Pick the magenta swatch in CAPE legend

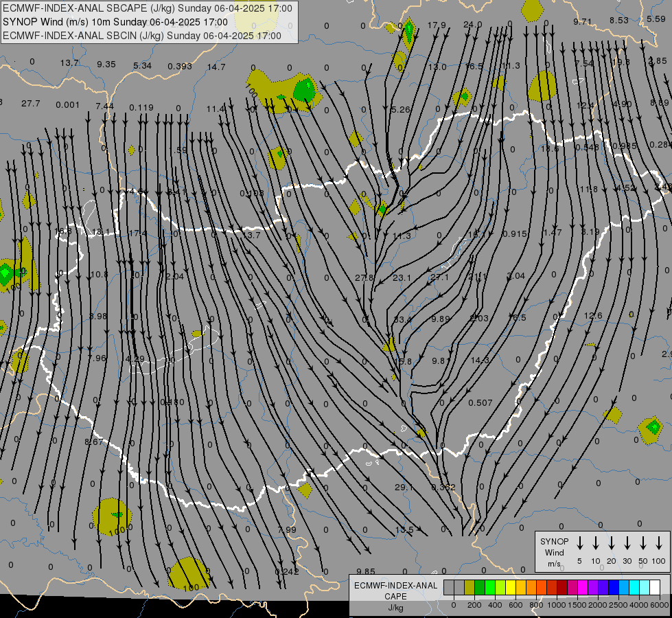[583, 588]
